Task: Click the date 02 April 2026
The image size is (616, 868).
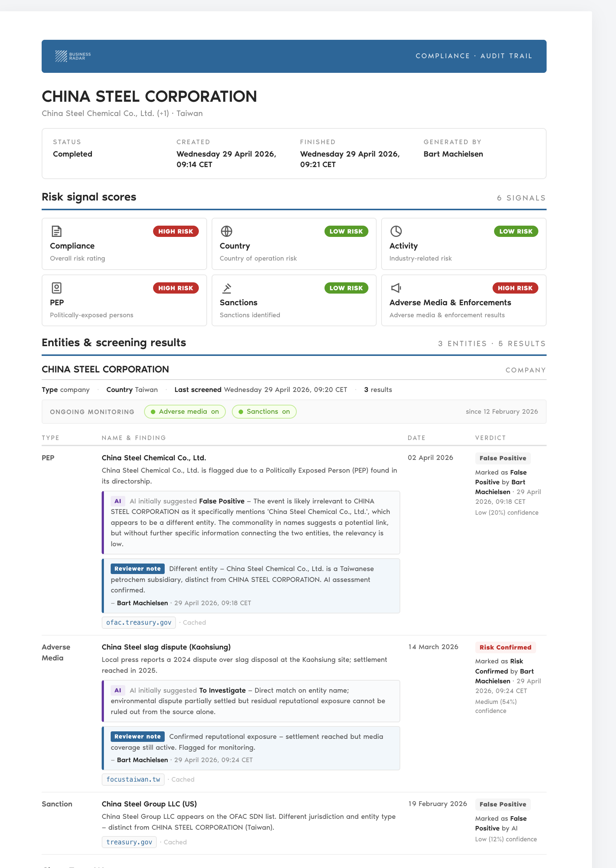Action: click(430, 458)
